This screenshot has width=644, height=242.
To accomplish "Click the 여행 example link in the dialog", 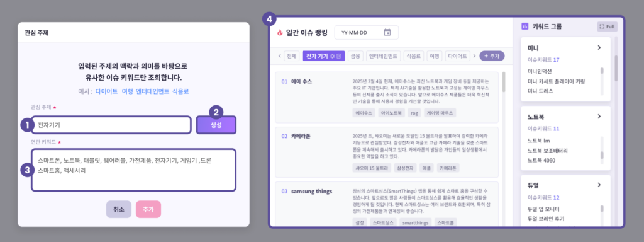I will click(127, 91).
